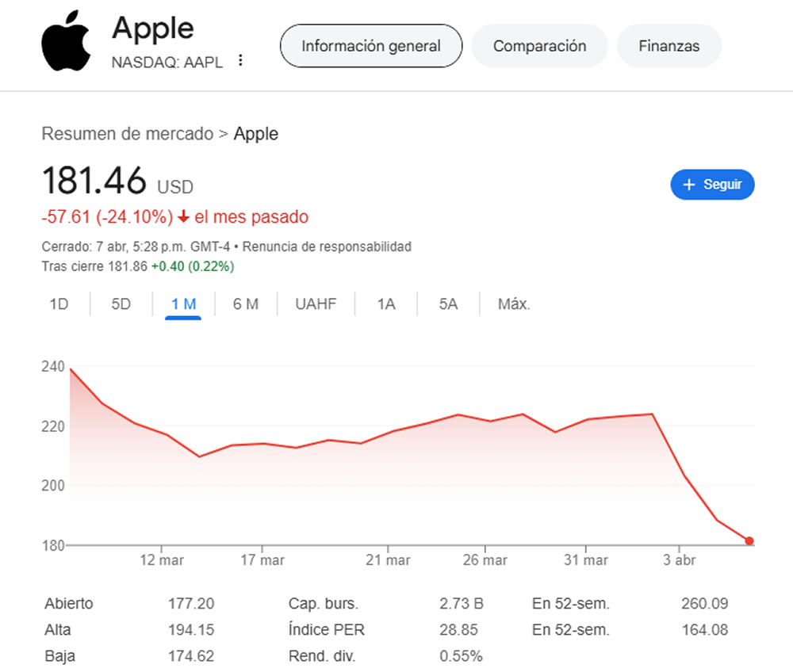Select the Información general tab

point(370,46)
